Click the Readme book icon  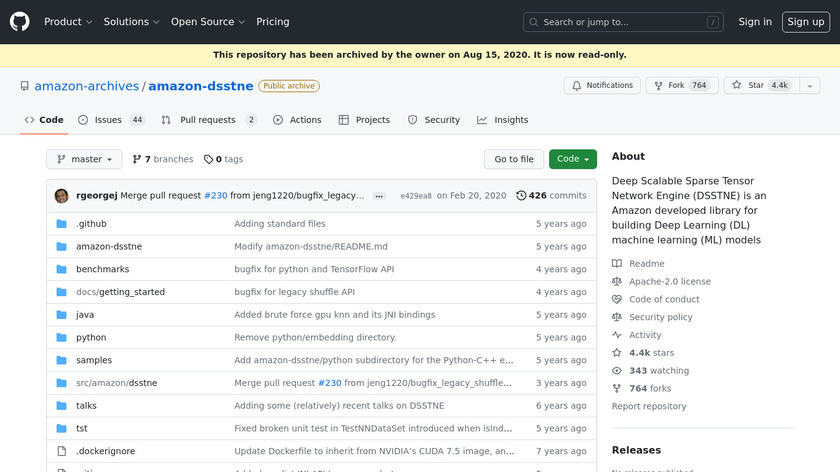tap(617, 264)
